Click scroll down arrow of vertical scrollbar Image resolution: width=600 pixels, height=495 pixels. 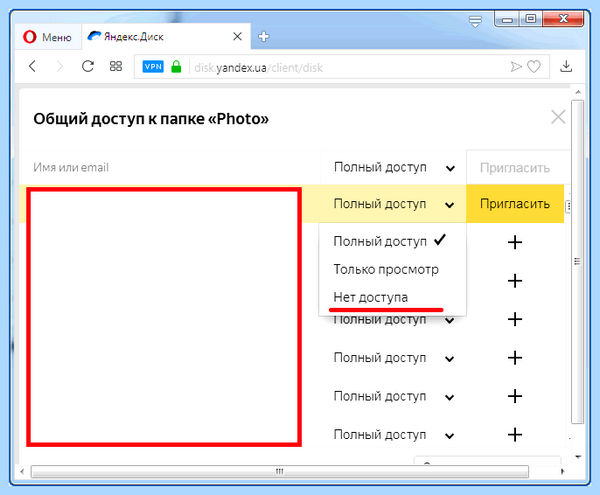[578, 457]
